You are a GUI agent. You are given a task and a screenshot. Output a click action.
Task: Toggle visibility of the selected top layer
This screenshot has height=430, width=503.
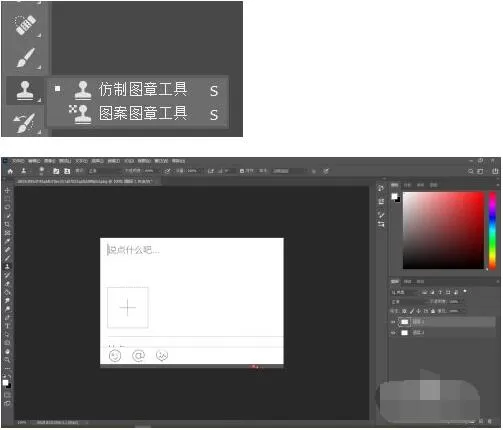(x=393, y=322)
